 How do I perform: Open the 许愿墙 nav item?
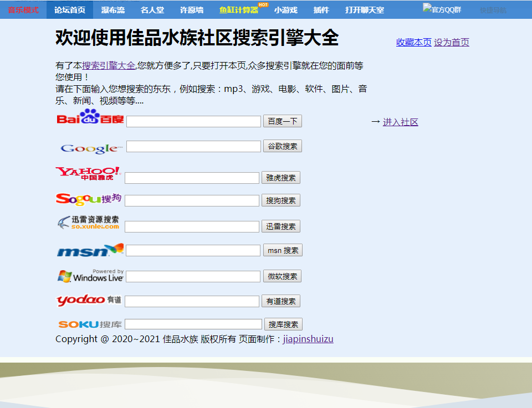(192, 10)
